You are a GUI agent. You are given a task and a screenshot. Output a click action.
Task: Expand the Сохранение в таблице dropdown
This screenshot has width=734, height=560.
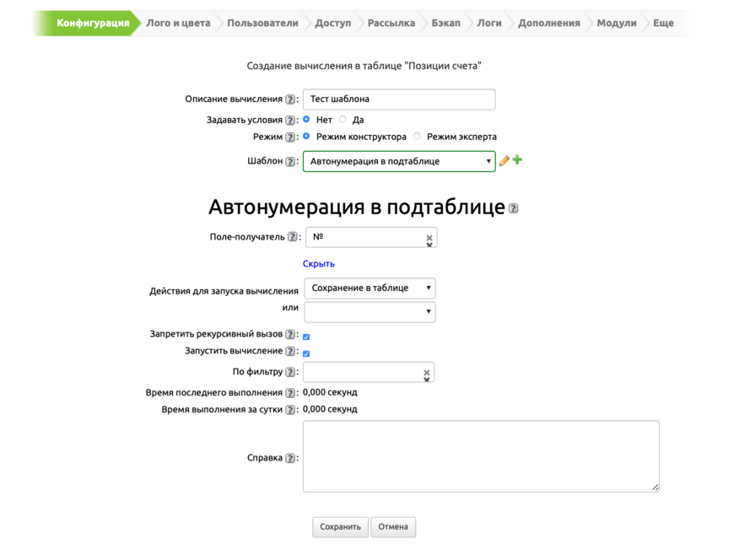tap(370, 288)
